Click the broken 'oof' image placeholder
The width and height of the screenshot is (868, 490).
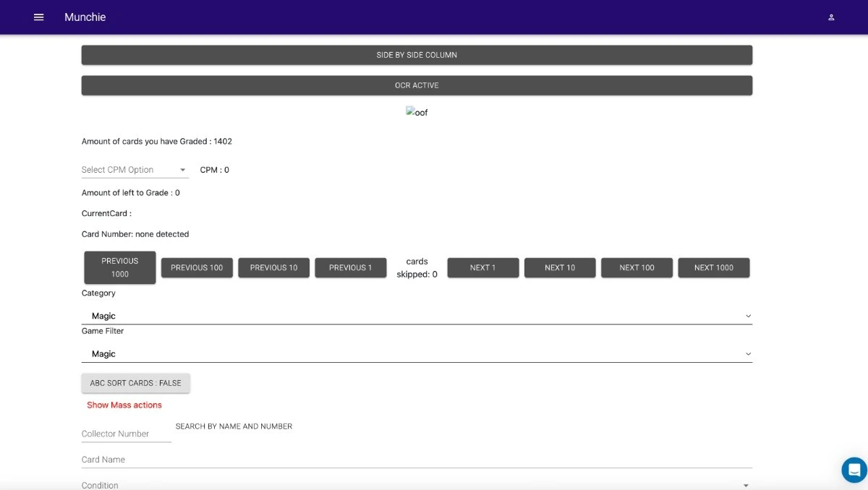(417, 111)
